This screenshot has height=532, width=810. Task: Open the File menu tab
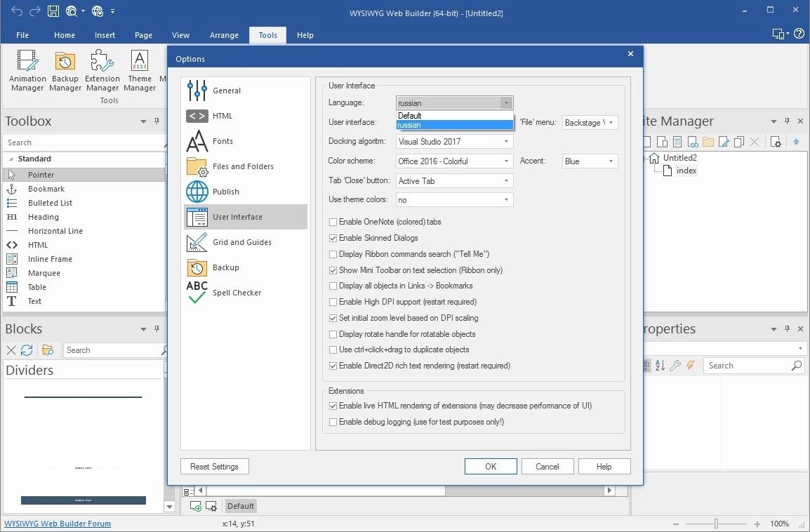point(22,35)
